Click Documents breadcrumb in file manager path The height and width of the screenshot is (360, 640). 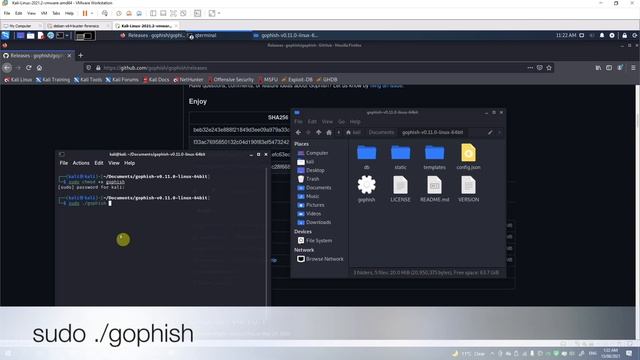[x=381, y=132]
